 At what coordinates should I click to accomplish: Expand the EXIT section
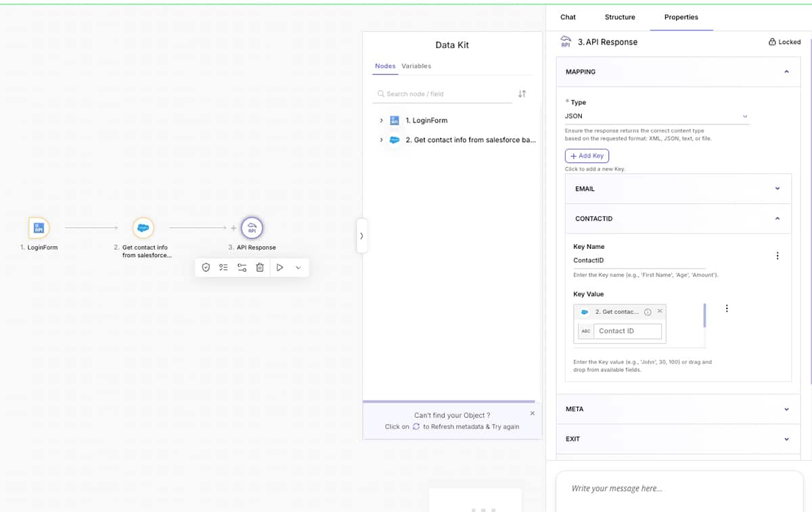(786, 439)
